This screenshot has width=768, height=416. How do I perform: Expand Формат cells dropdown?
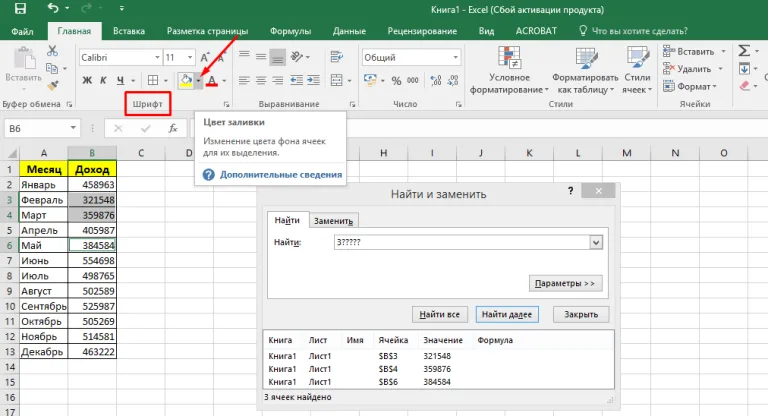click(x=715, y=87)
